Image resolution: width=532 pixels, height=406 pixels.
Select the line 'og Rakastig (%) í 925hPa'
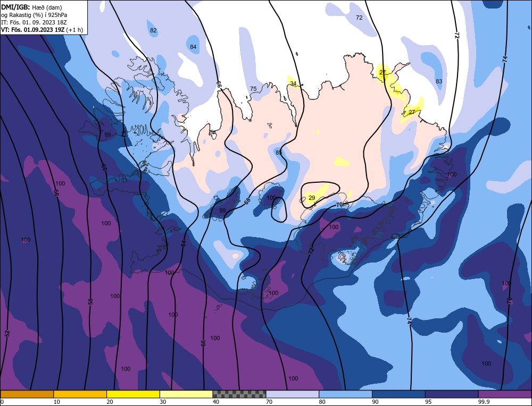coord(34,15)
